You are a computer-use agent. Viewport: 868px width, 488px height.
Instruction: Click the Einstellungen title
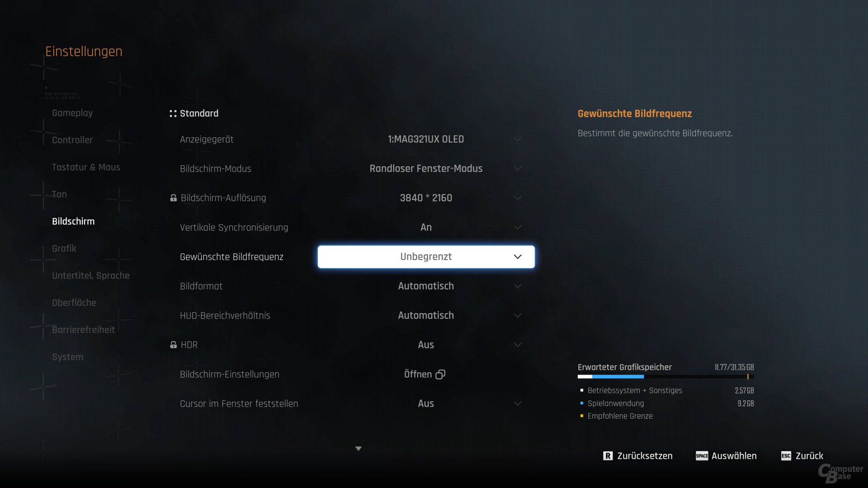pos(84,52)
